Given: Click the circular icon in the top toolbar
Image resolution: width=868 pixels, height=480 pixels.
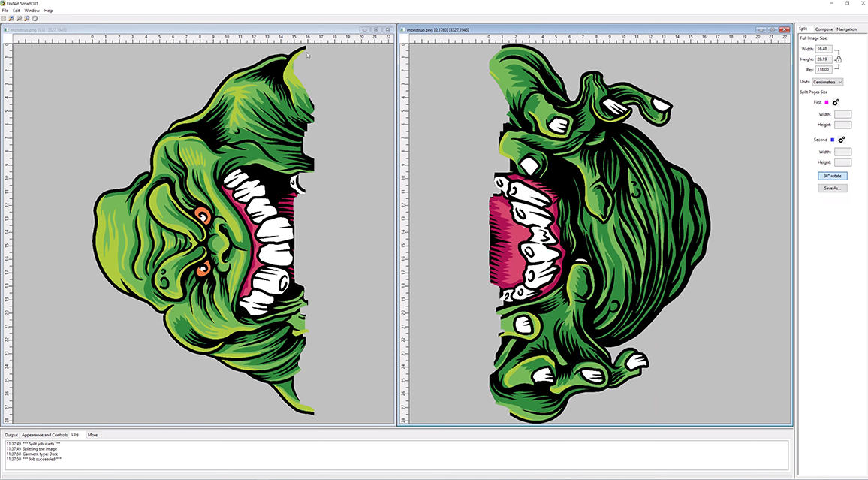Looking at the screenshot, I should (x=34, y=18).
